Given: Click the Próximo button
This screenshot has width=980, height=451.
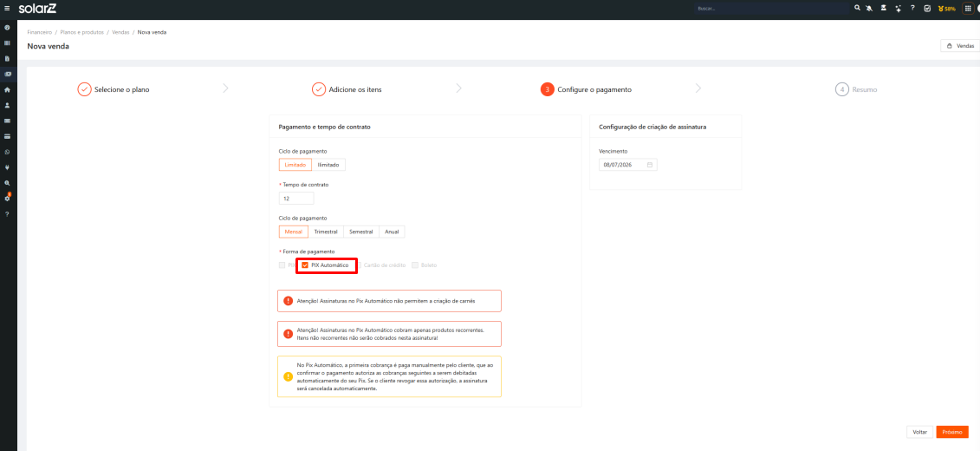Looking at the screenshot, I should click(x=952, y=432).
